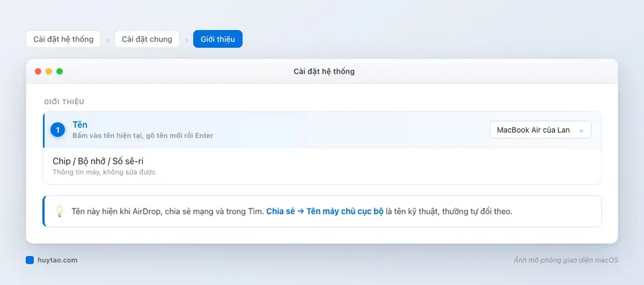Select the Tên row

pos(322,130)
